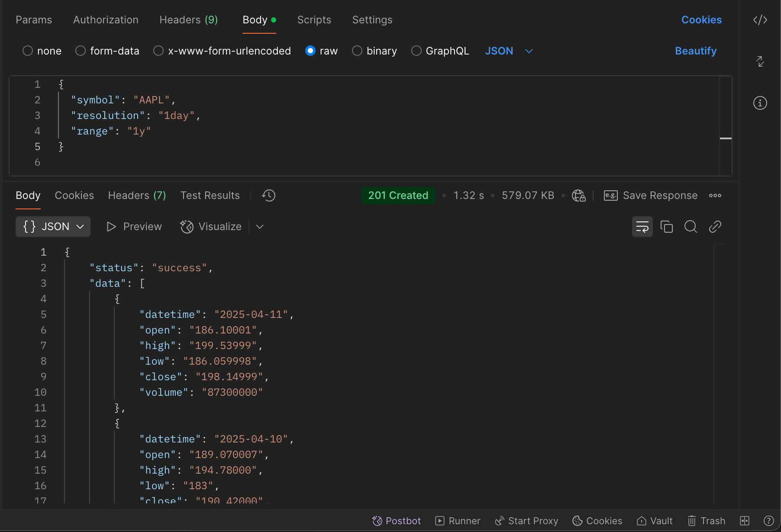This screenshot has width=781, height=532.
Task: Open the Test Results tab
Action: [210, 195]
